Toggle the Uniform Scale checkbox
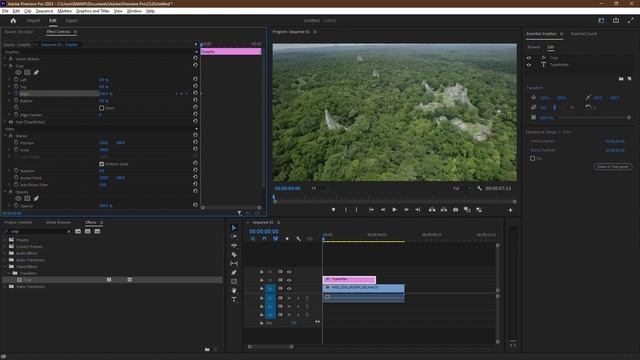This screenshot has width=640, height=360. tap(101, 164)
